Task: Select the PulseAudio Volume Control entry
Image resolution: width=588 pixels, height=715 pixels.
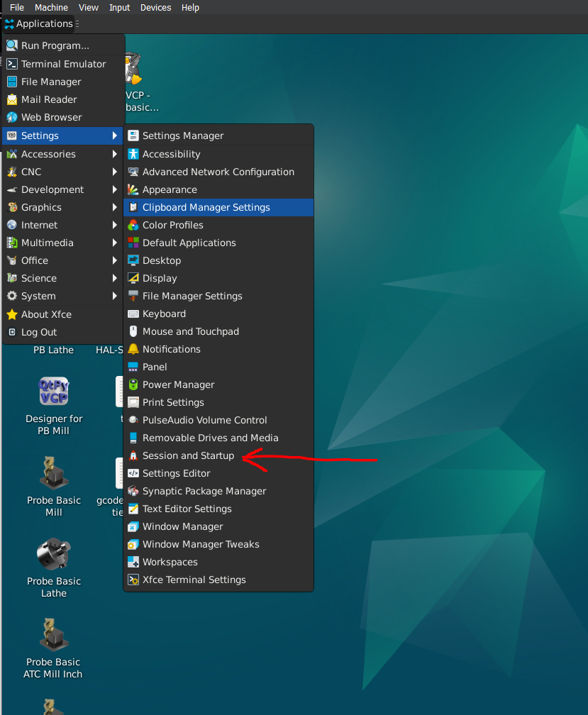Action: tap(218, 421)
